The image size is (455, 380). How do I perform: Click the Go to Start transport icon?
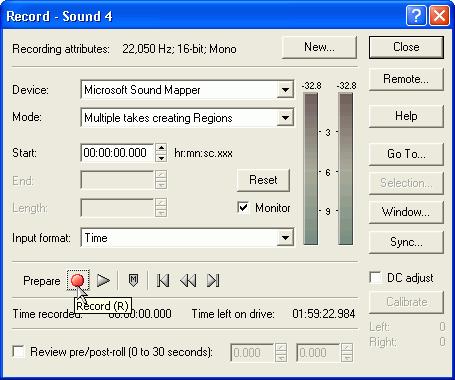pyautogui.click(x=163, y=280)
